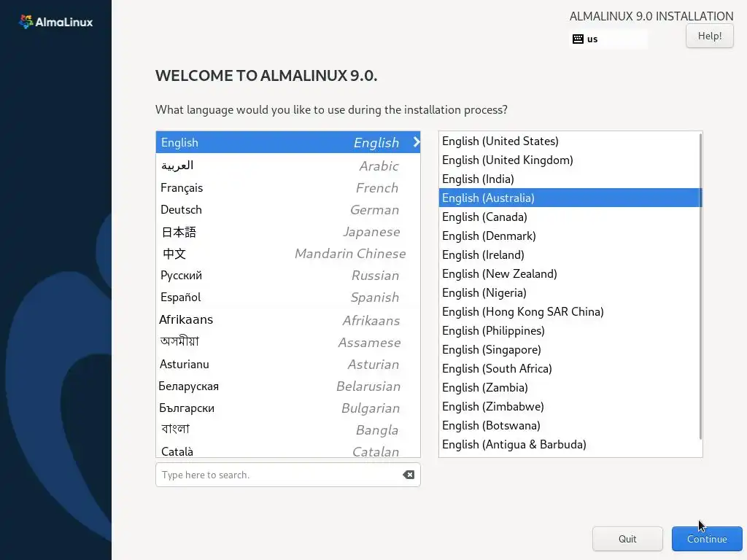
Task: Click the locale list vertical scrollbar
Action: (700, 287)
